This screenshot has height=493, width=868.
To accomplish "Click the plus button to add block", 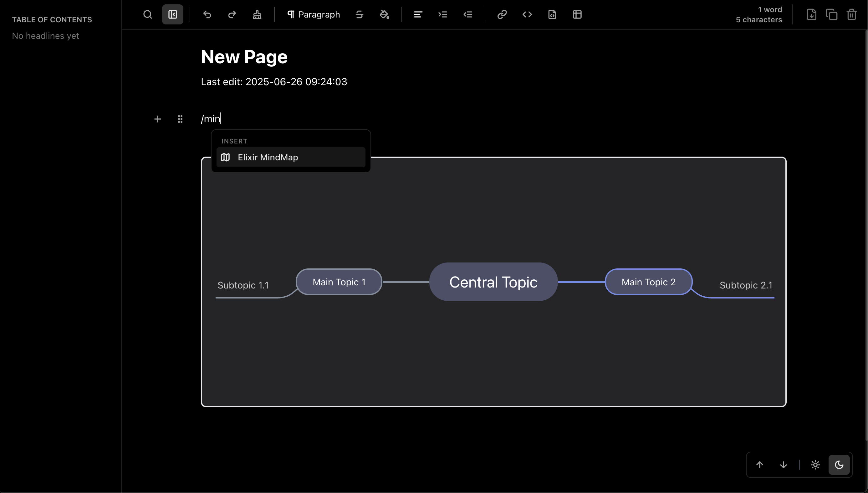I will click(x=158, y=119).
